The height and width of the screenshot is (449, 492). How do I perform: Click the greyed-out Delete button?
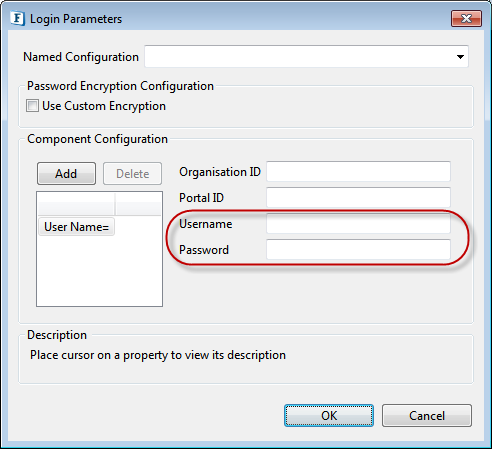132,173
